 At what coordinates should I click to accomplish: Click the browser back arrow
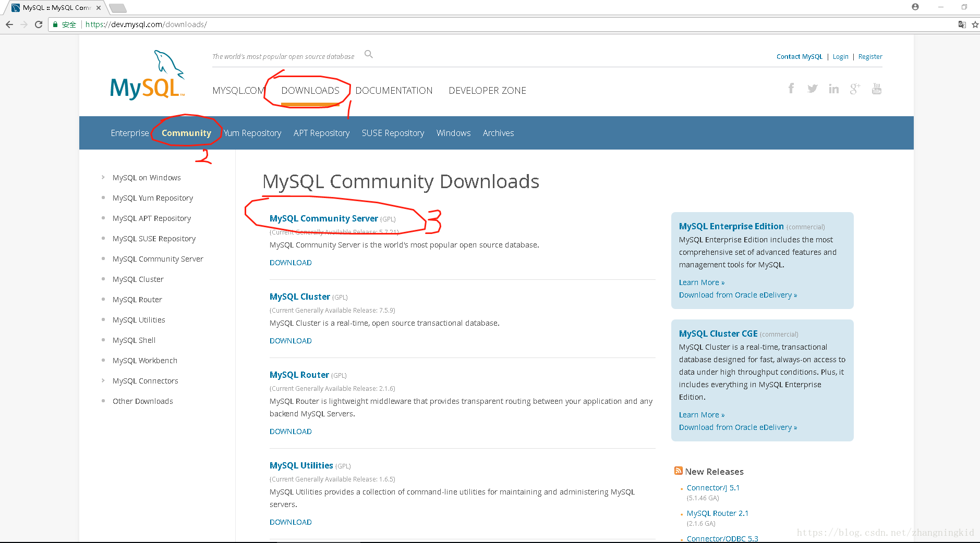(x=9, y=24)
